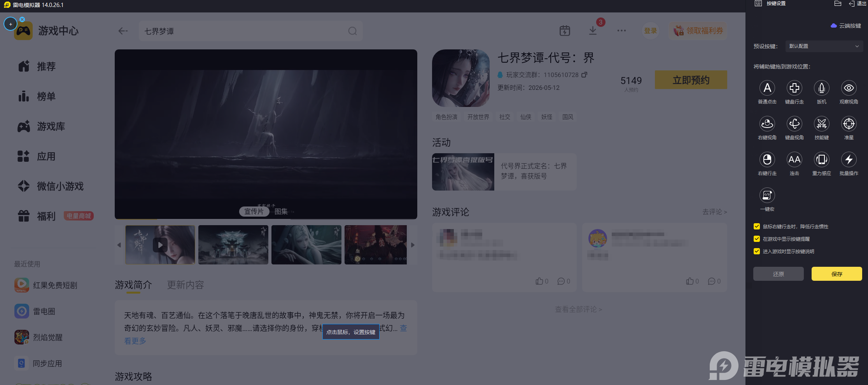Select the 技能键 crossed swords icon
This screenshot has width=868, height=385.
click(821, 124)
